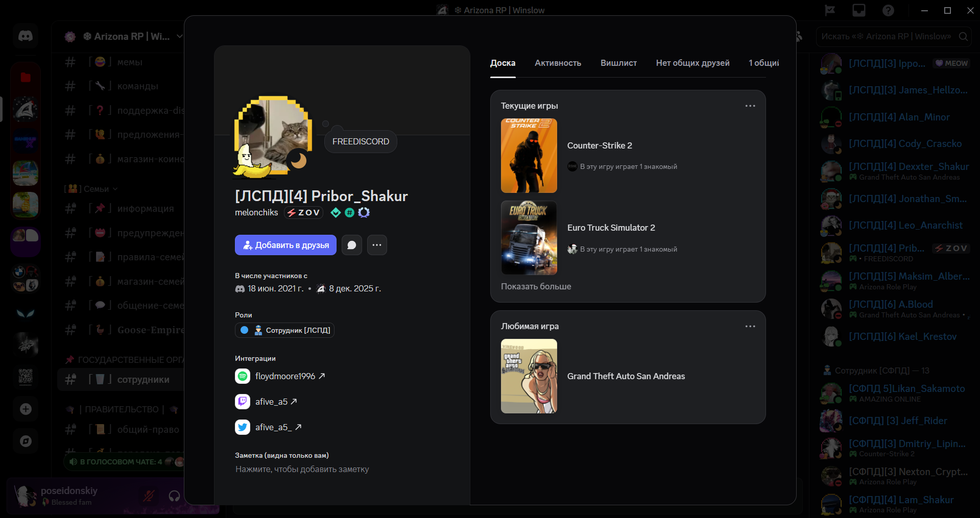This screenshot has height=518, width=980.
Task: Expand the Arizona RP server name dropdown
Action: [179, 36]
